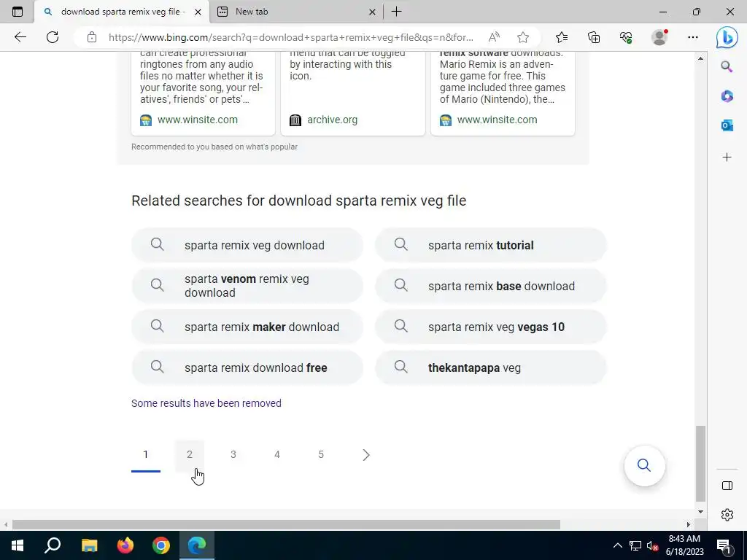Viewport: 747px width, 560px height.
Task: Open Some results have been removed link
Action: tap(206, 403)
